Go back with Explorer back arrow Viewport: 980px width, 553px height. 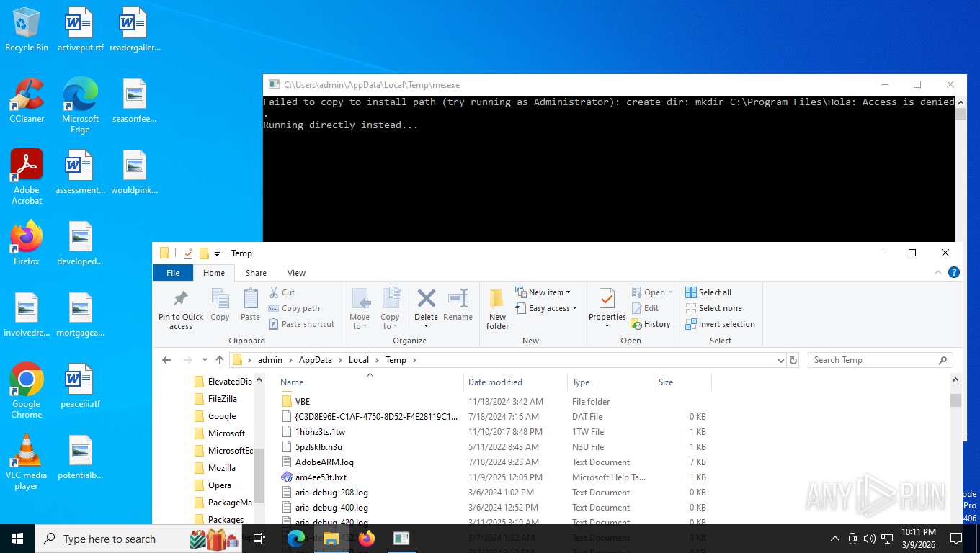click(166, 360)
